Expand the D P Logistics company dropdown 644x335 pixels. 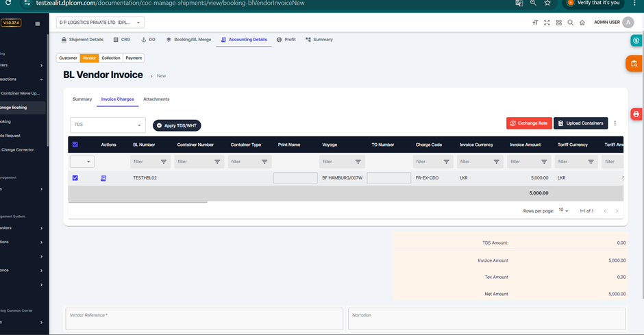[x=100, y=23]
